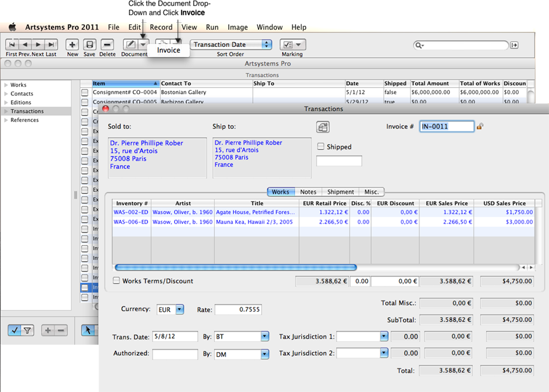Sort the list by Contact To column
The width and height of the screenshot is (549, 392).
pos(207,83)
